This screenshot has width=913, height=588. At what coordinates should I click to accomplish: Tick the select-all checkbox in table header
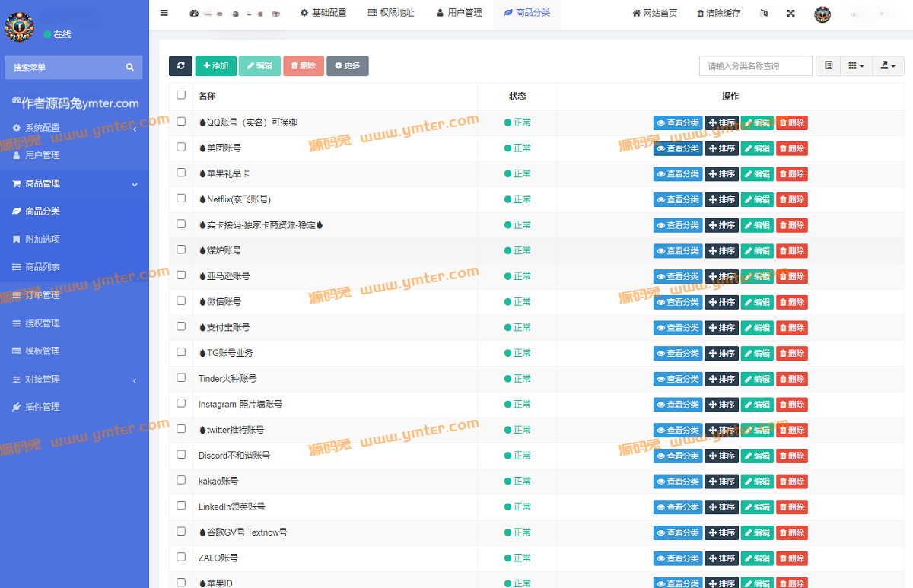[x=181, y=95]
